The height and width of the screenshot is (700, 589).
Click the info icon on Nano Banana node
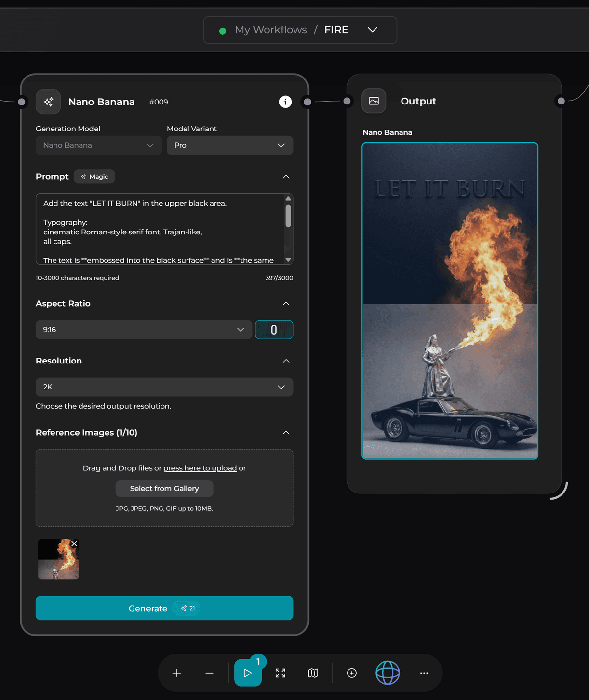(x=285, y=102)
